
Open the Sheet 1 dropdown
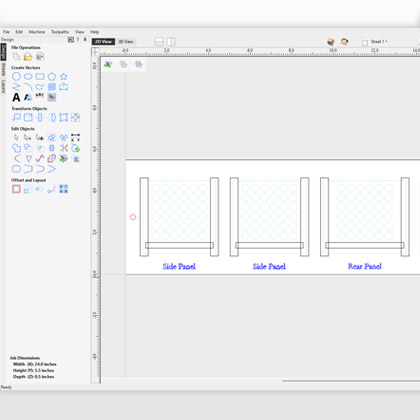coord(375,42)
